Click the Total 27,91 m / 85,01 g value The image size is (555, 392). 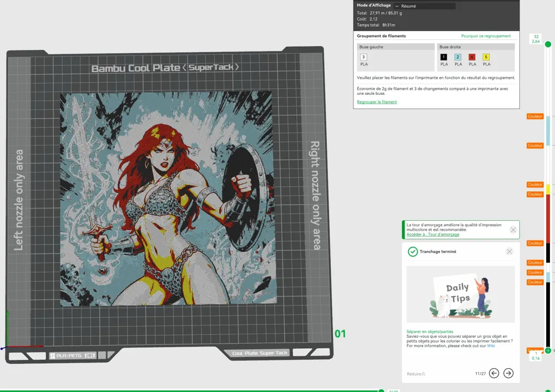[x=386, y=13]
